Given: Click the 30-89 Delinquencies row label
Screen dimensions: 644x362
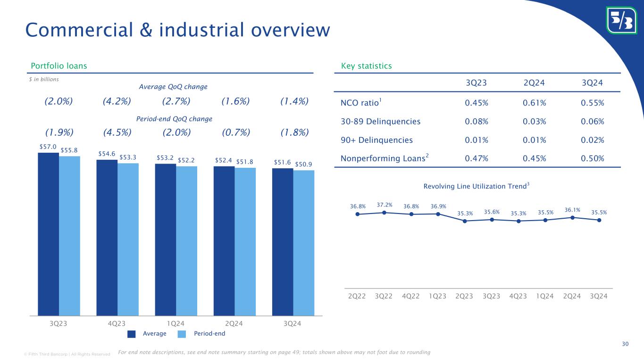Looking at the screenshot, I should pyautogui.click(x=380, y=122).
